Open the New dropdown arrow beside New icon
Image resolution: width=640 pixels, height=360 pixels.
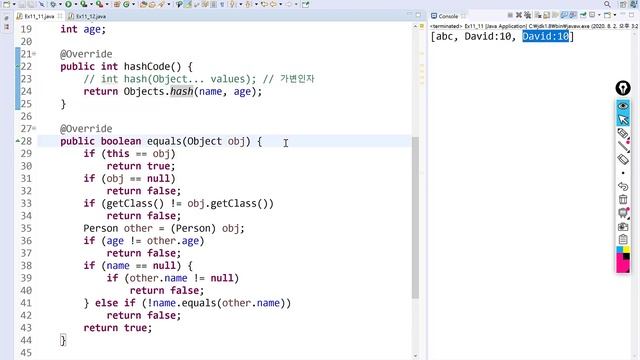coord(14,4)
